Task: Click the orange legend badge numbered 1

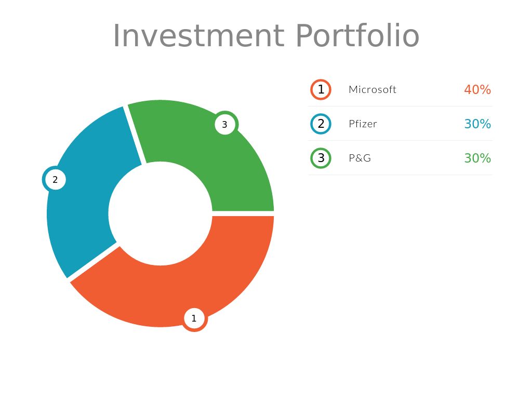Action: [x=321, y=89]
